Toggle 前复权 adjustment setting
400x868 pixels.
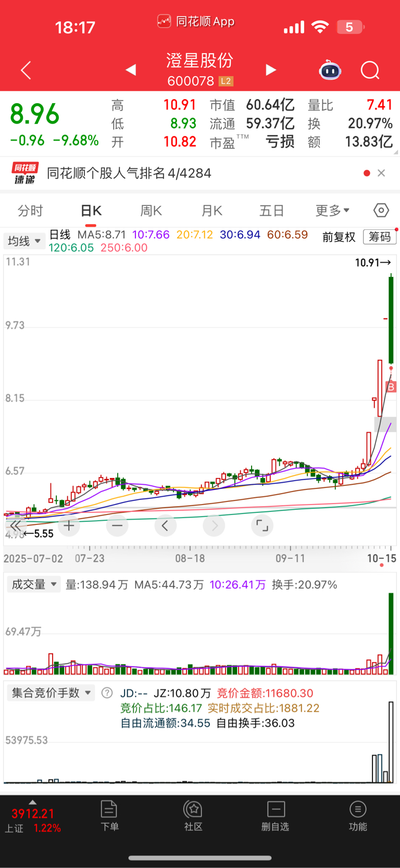(x=339, y=237)
